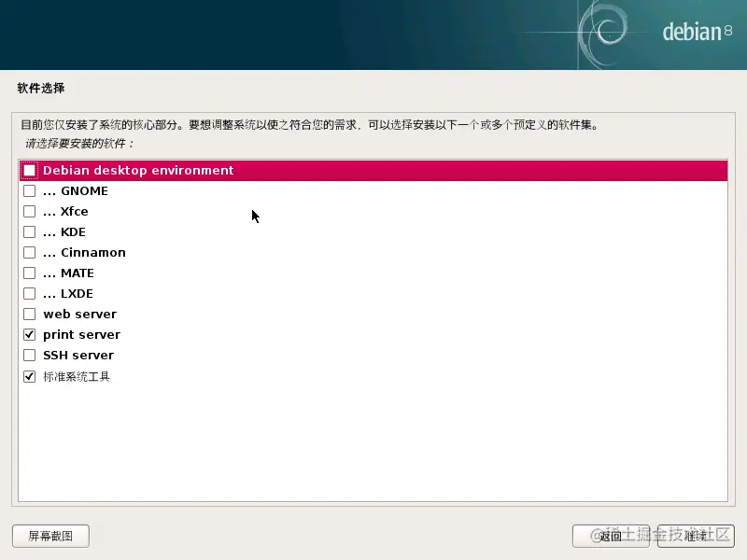Click the 'web server' label text

pyautogui.click(x=80, y=315)
